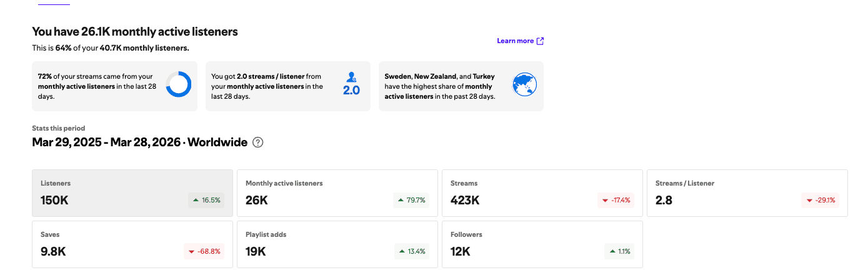Open the Learn more link

(x=520, y=41)
